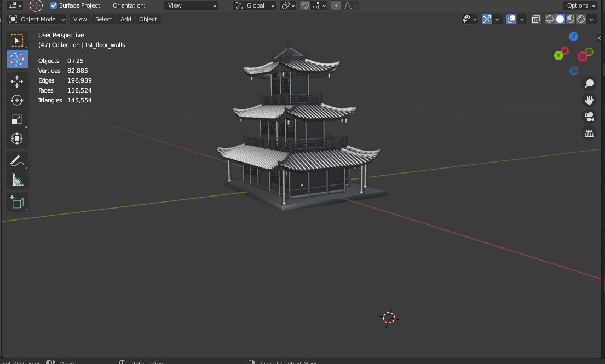Select the Select Box tool
Image resolution: width=605 pixels, height=364 pixels.
(x=17, y=41)
